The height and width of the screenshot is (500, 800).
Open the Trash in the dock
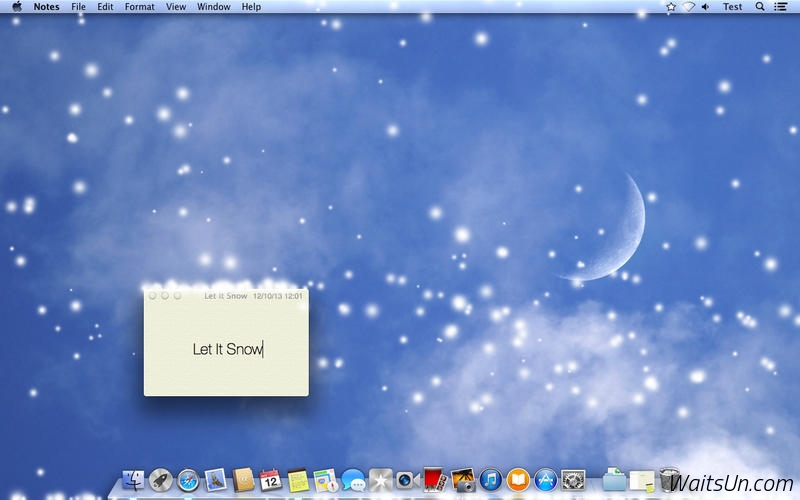(669, 480)
